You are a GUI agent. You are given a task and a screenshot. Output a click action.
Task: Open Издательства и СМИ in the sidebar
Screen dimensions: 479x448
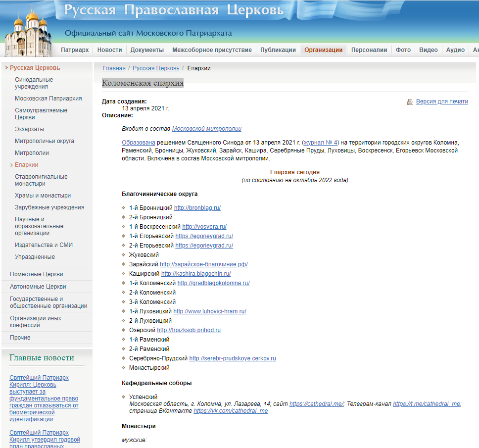pyautogui.click(x=44, y=245)
